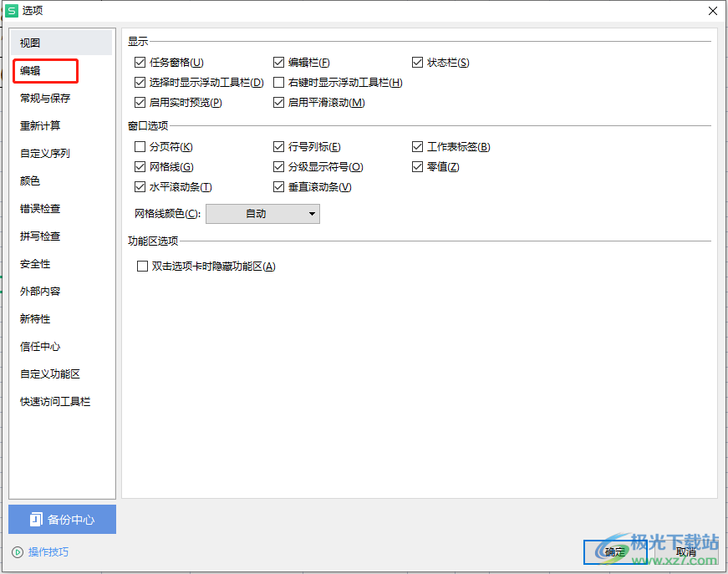Open the 网格线颜色 dropdown
728x574 pixels.
pyautogui.click(x=262, y=214)
